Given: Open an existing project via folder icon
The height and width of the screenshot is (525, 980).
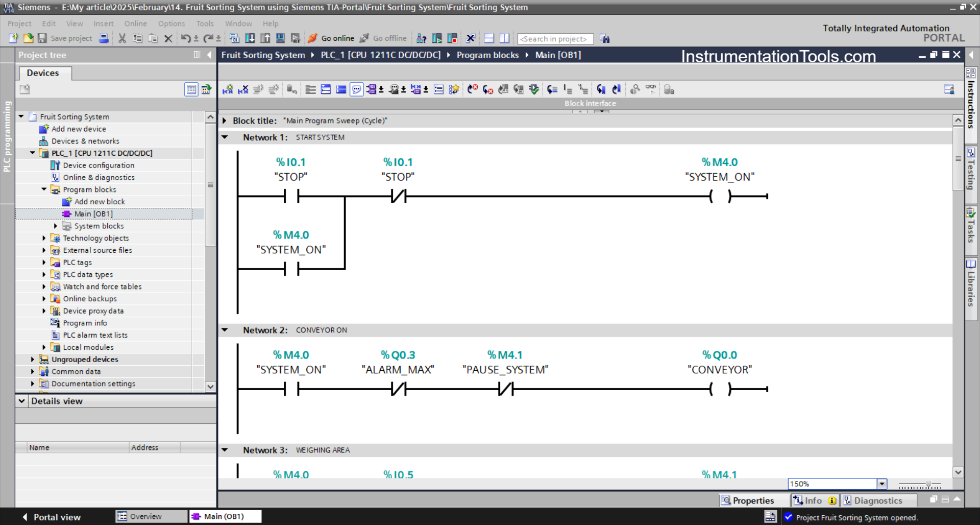Looking at the screenshot, I should pyautogui.click(x=28, y=38).
